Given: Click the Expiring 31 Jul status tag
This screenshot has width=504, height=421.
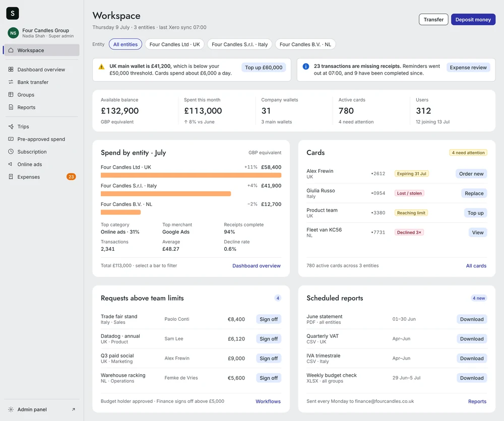Looking at the screenshot, I should (411, 174).
